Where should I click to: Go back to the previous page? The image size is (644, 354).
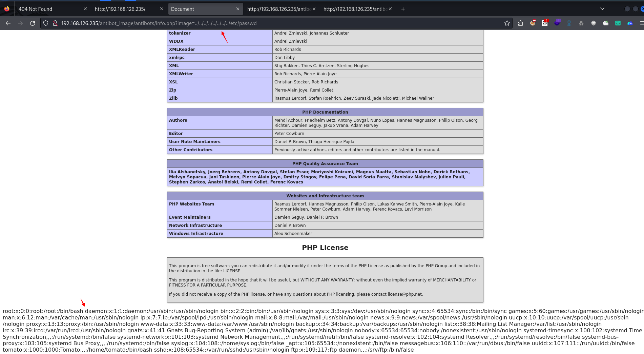pyautogui.click(x=8, y=23)
